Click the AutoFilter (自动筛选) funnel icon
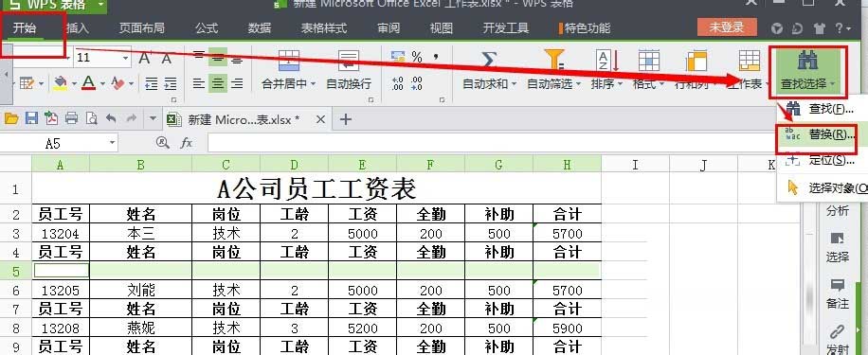The image size is (868, 355). (553, 60)
